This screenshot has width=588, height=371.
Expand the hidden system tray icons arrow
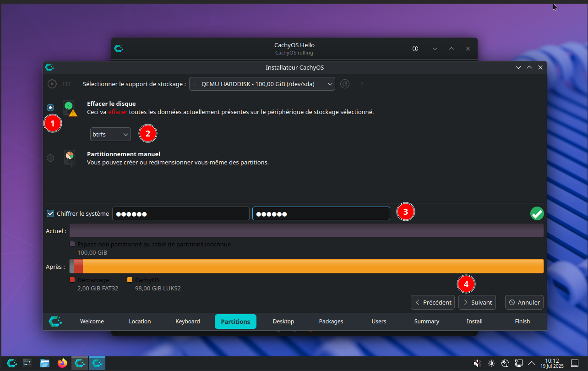click(x=532, y=363)
